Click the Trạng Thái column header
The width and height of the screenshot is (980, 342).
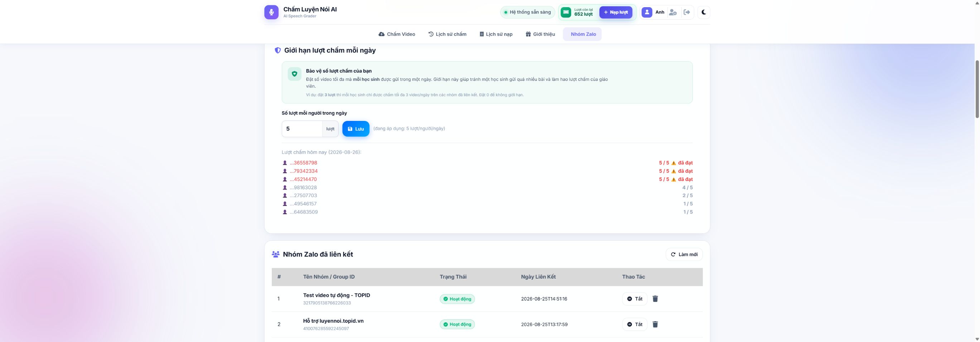point(453,277)
